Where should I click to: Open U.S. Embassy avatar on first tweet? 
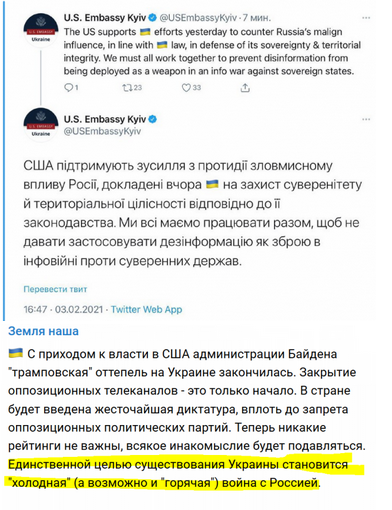41,29
